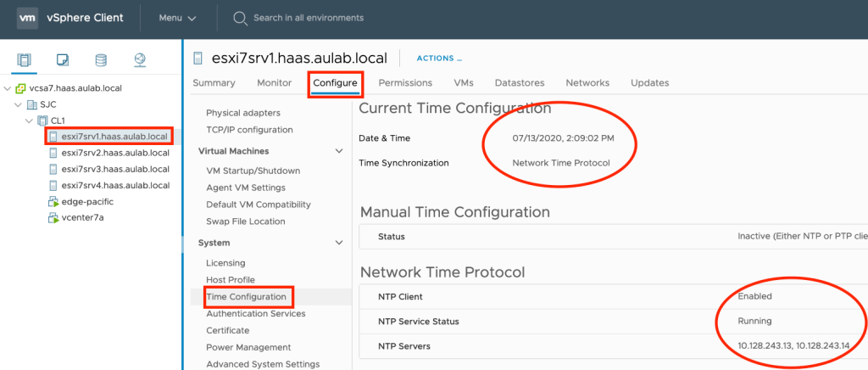Collapse the vcsa7.haas.aulab.local tree node
The height and width of the screenshot is (370, 868).
[x=8, y=88]
